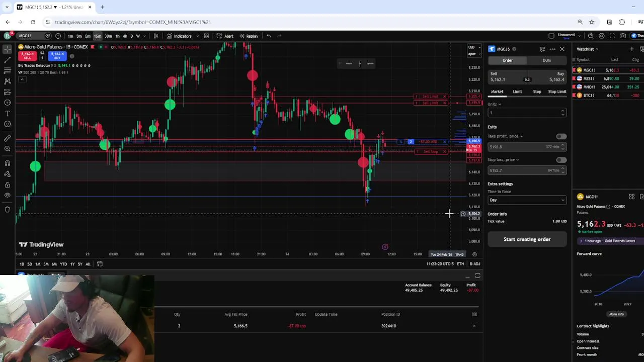Image resolution: width=644 pixels, height=362 pixels.
Task: Open the patterns drawing tools
Action: (x=7, y=81)
